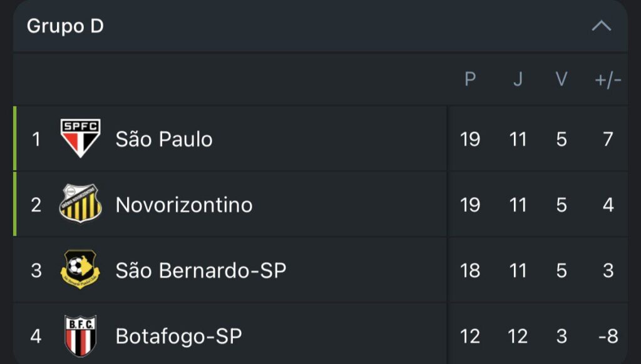Open the Botafogo-SP team name
The height and width of the screenshot is (364, 641).
point(178,336)
